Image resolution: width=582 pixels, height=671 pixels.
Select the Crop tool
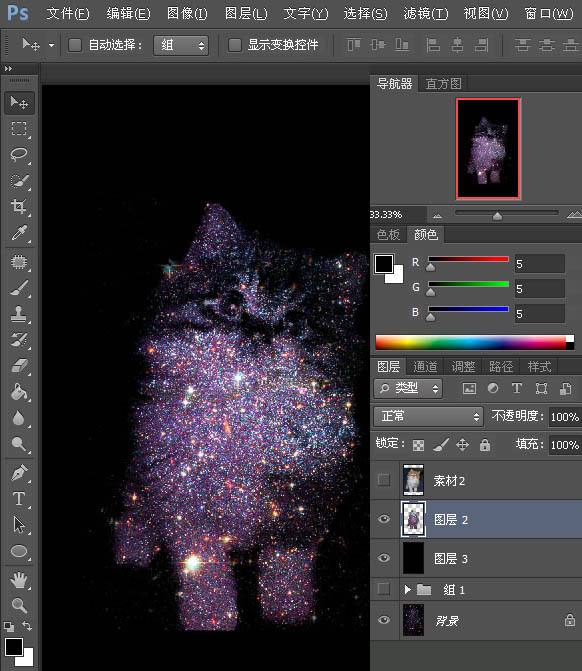click(19, 206)
